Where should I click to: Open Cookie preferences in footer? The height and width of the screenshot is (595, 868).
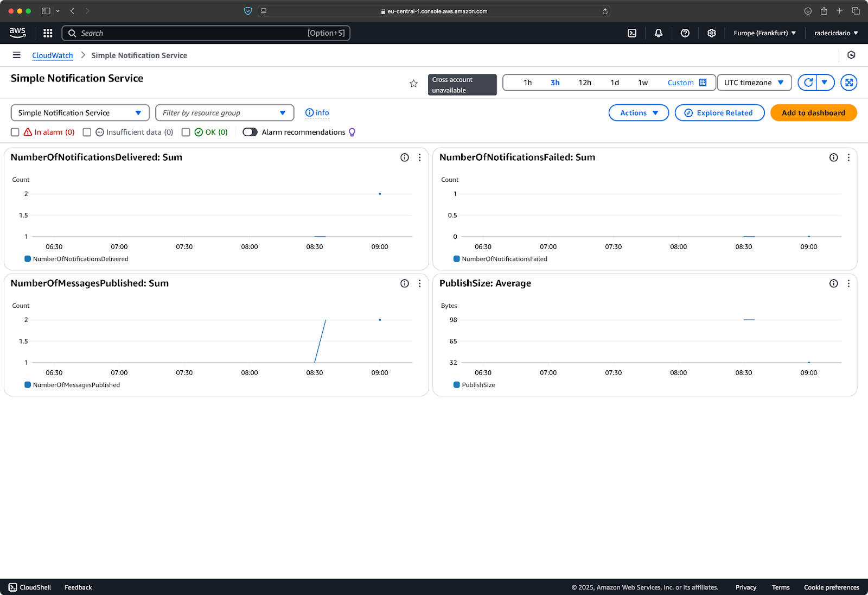pyautogui.click(x=831, y=587)
